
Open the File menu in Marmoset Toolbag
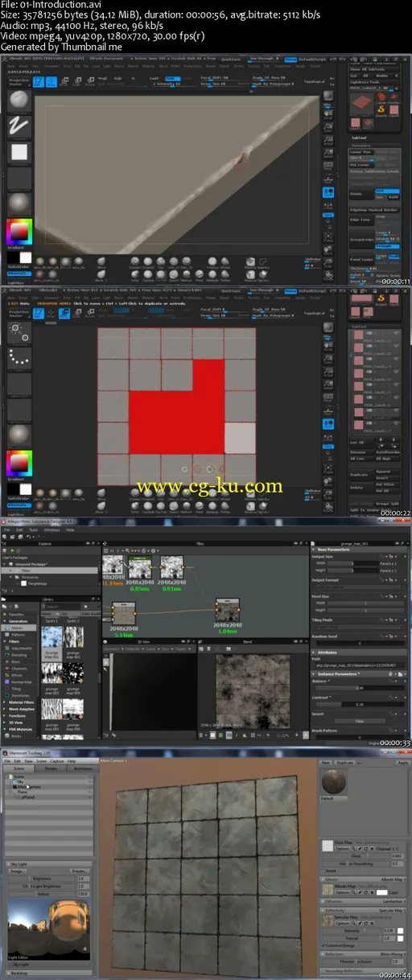pyautogui.click(x=7, y=761)
